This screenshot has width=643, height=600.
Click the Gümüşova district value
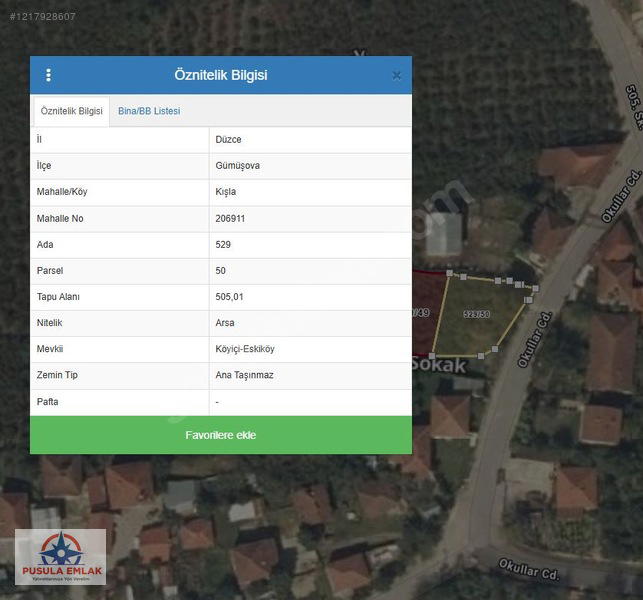(237, 166)
